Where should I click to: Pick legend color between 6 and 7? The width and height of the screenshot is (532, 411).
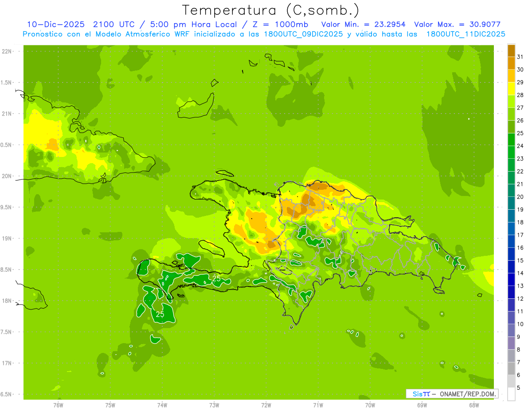(511, 368)
